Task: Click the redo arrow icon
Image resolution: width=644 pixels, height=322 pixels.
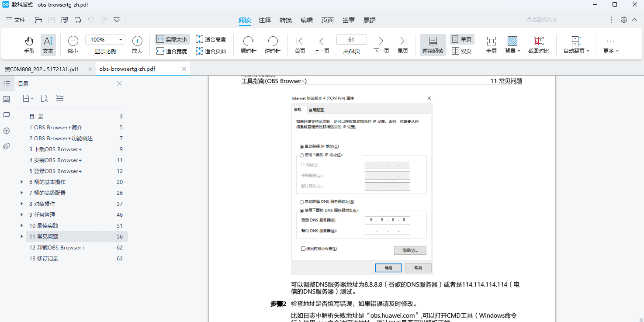Action: [104, 20]
